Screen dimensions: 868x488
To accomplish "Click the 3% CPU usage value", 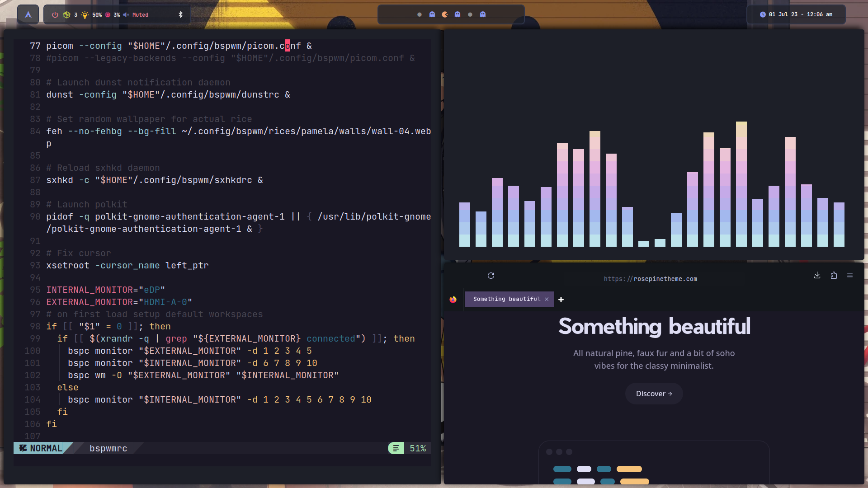I will click(x=117, y=14).
